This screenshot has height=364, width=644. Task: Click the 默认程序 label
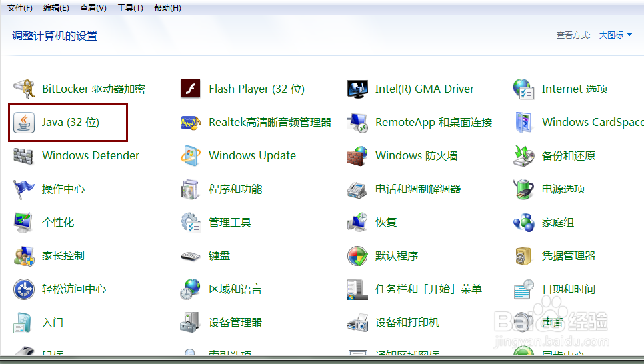[397, 256]
